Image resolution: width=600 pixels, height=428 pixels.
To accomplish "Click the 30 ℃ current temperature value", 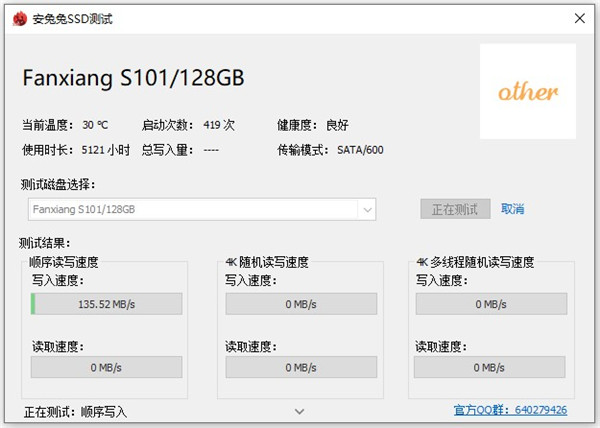I will click(x=95, y=125).
